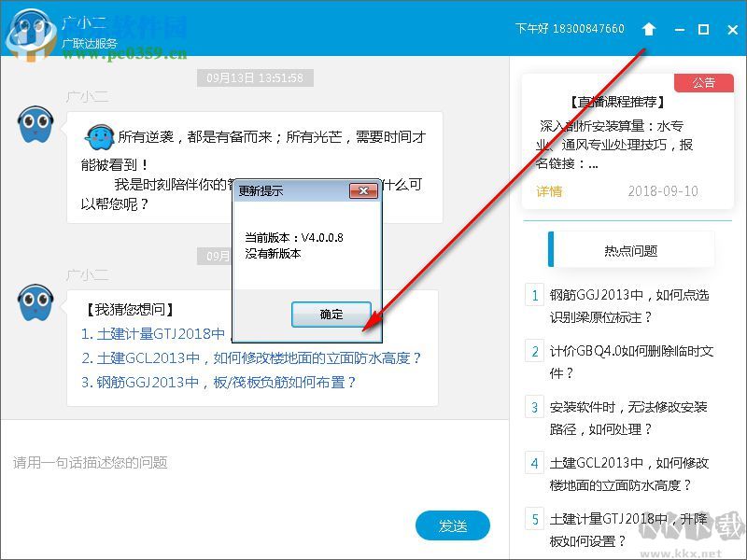The height and width of the screenshot is (560, 747).
Task: Minimize the 广小二 window
Action: [680, 30]
